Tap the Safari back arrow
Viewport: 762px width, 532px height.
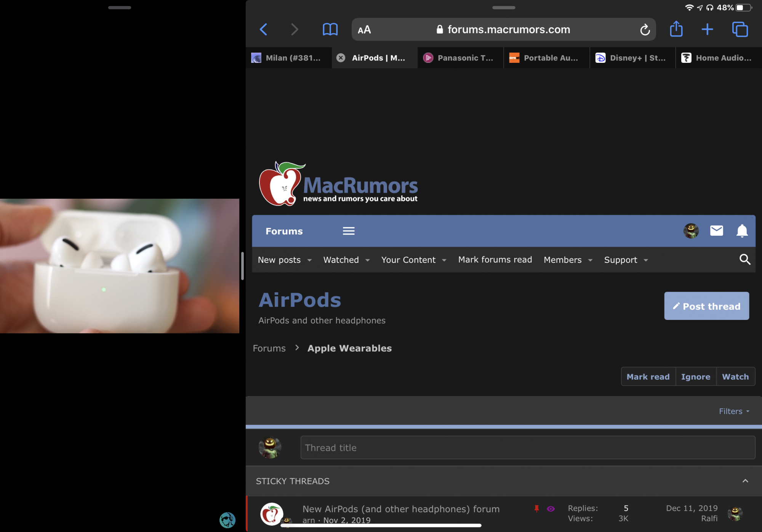(x=264, y=29)
